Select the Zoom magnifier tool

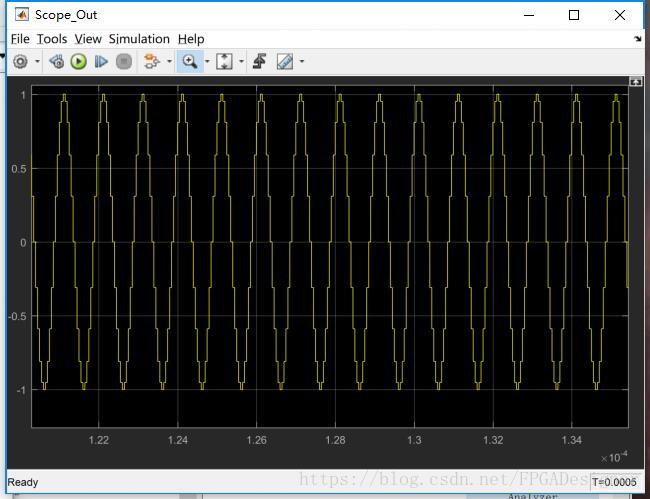pos(190,61)
